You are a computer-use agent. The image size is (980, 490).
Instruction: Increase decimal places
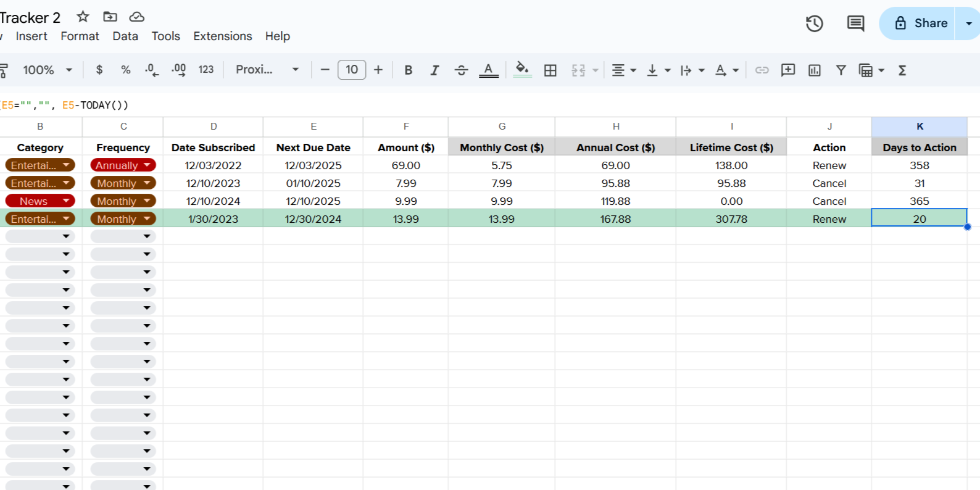click(x=178, y=70)
